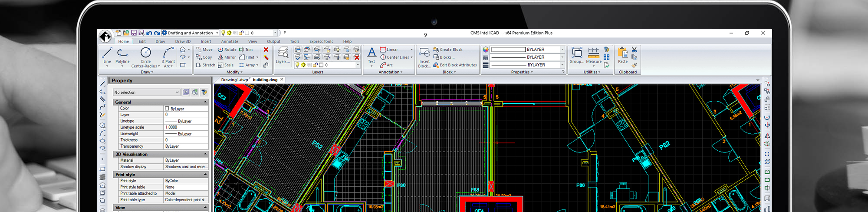Click the Quick Select filter icon in Property panel

[204, 92]
